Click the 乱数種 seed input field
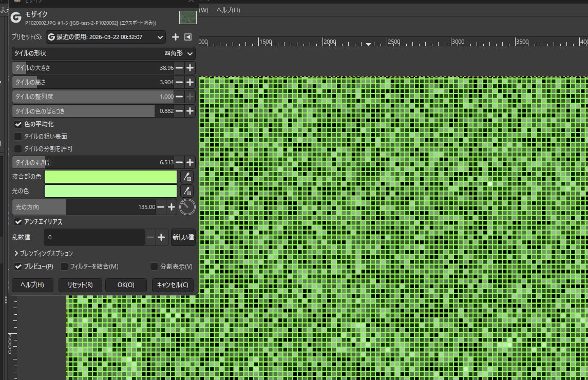 (94, 237)
